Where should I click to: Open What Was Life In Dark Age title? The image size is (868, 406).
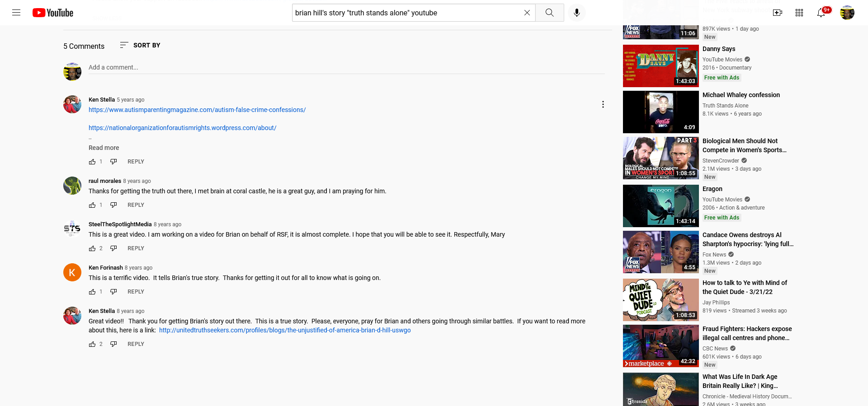[x=741, y=381]
